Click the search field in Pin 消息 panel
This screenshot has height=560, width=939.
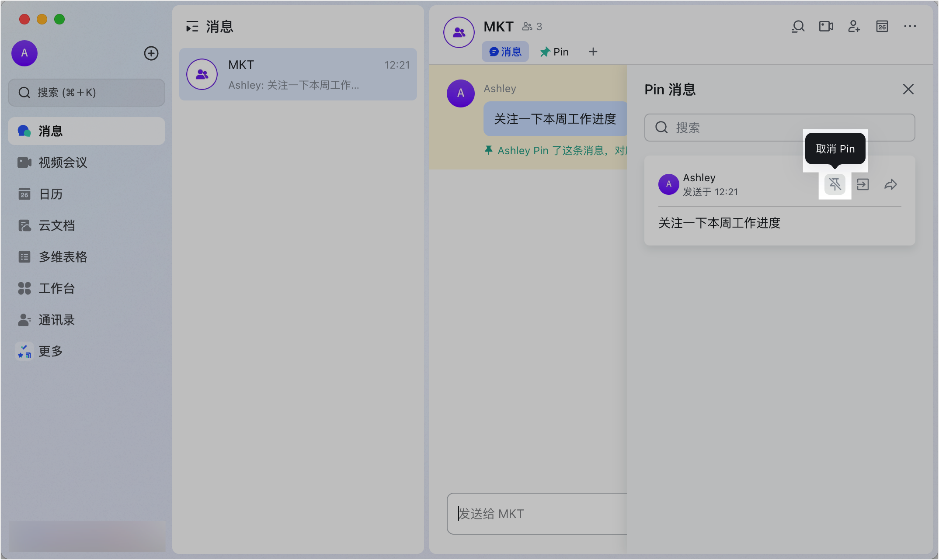(779, 128)
